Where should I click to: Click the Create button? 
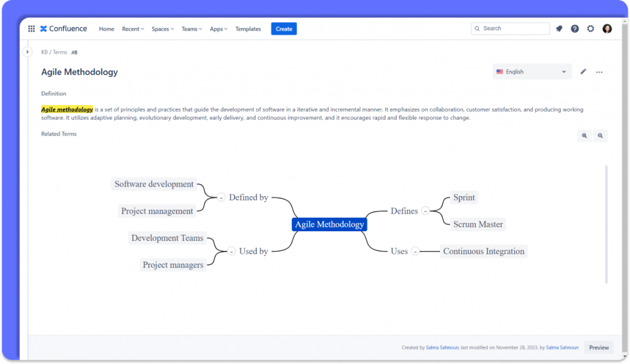(284, 28)
